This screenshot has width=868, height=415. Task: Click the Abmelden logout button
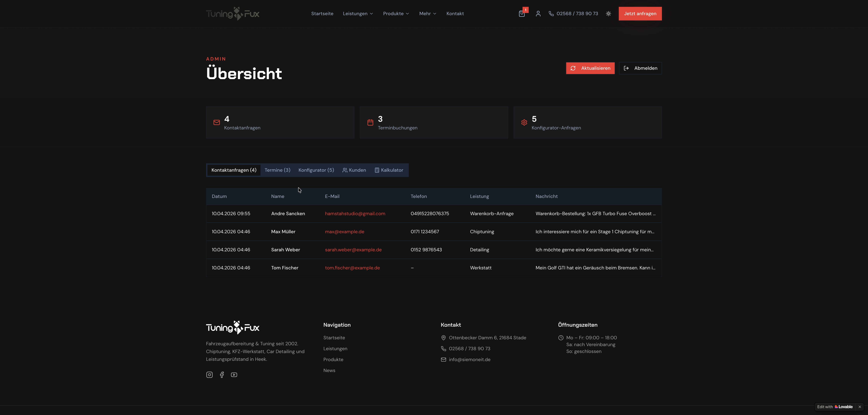click(640, 68)
